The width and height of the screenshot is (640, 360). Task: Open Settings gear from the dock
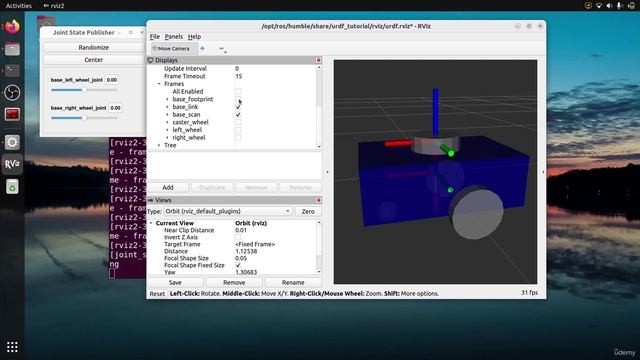pos(12,142)
